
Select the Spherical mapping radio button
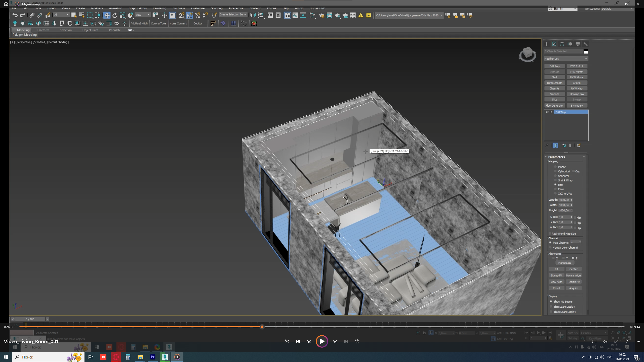tap(555, 176)
